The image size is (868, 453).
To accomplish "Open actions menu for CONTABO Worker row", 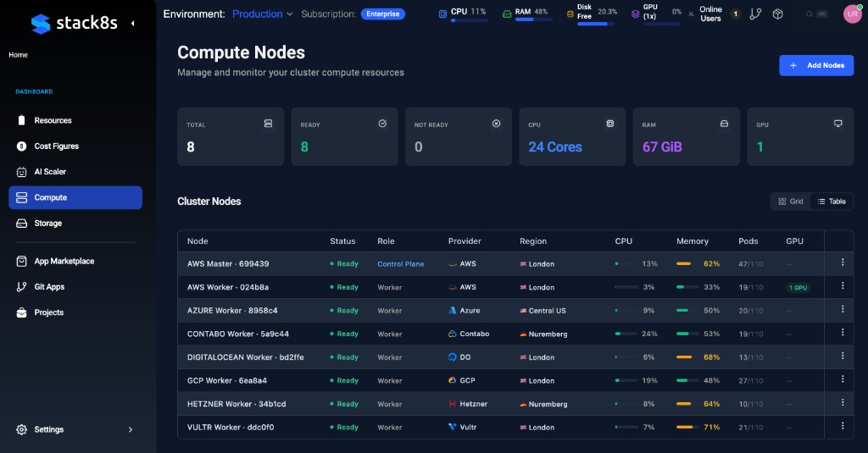I will coord(843,333).
